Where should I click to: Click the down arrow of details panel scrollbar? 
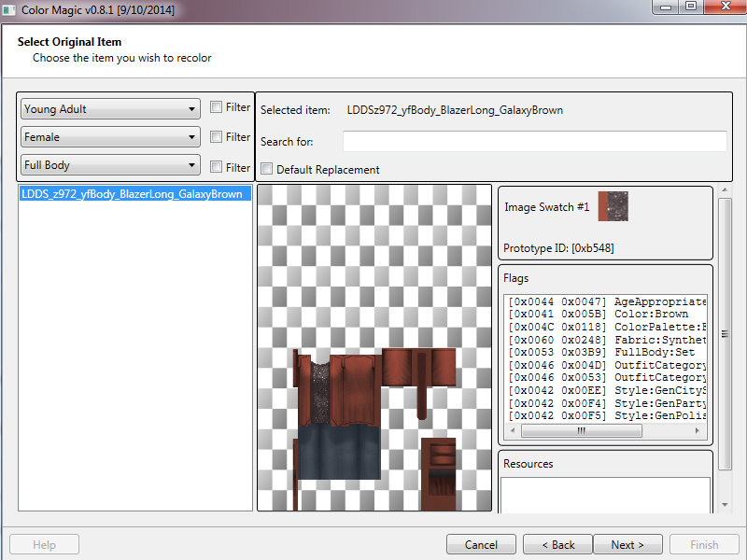(x=725, y=505)
